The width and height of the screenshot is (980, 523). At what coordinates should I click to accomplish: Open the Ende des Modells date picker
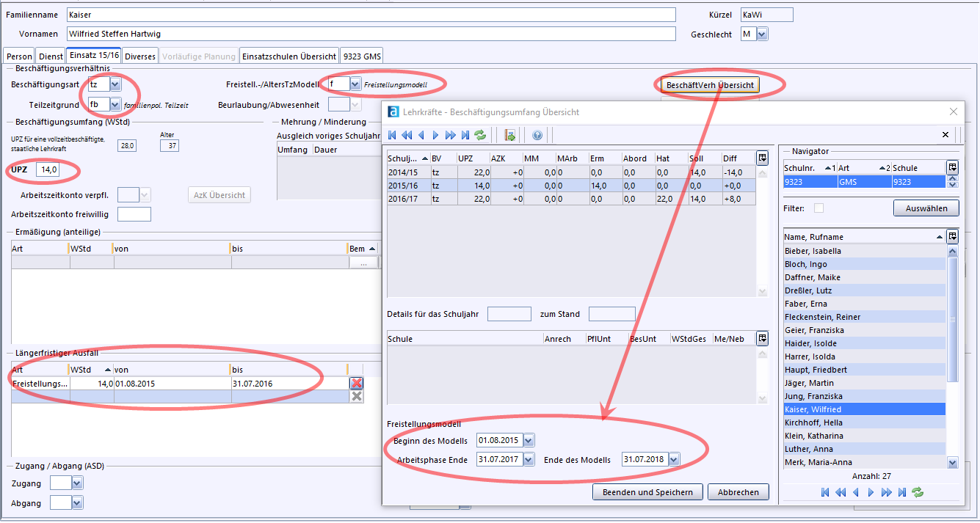point(674,460)
